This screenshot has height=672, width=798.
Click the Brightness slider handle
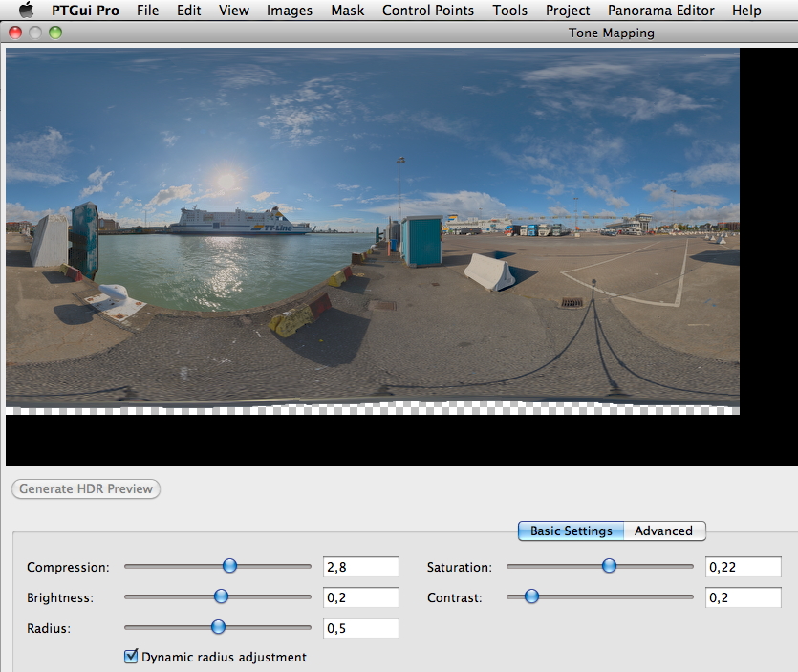click(x=221, y=596)
